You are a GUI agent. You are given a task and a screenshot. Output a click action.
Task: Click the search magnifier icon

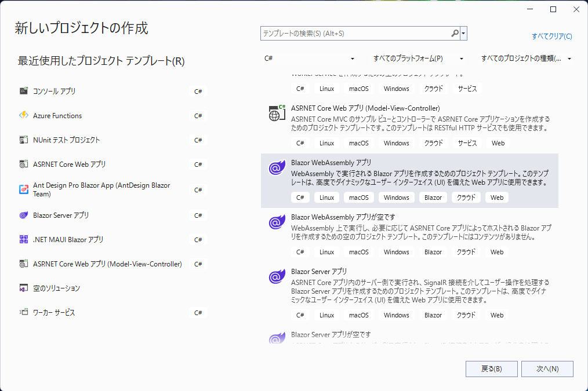pos(455,34)
